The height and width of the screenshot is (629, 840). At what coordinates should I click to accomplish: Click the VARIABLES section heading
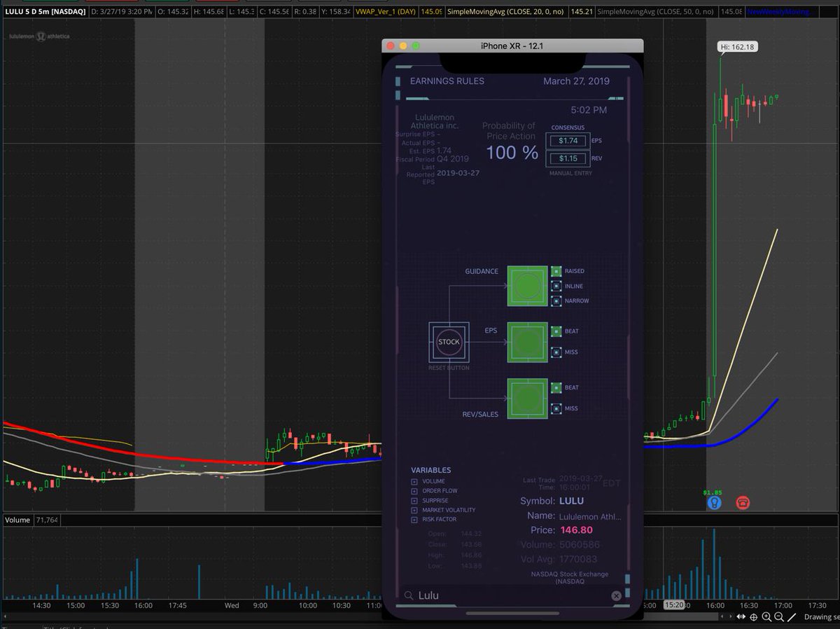(x=431, y=470)
